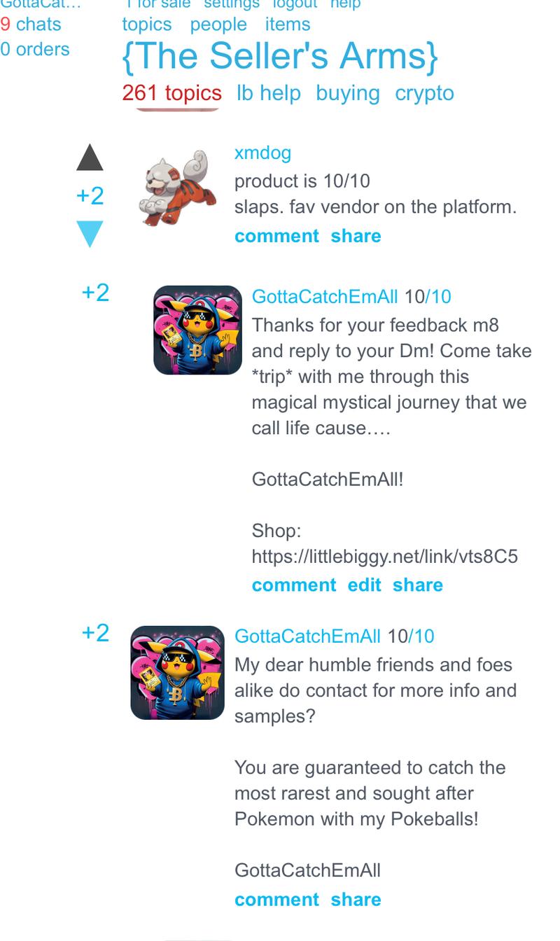The width and height of the screenshot is (560, 941).
Task: Go to the crypto section
Action: pyautogui.click(x=424, y=92)
